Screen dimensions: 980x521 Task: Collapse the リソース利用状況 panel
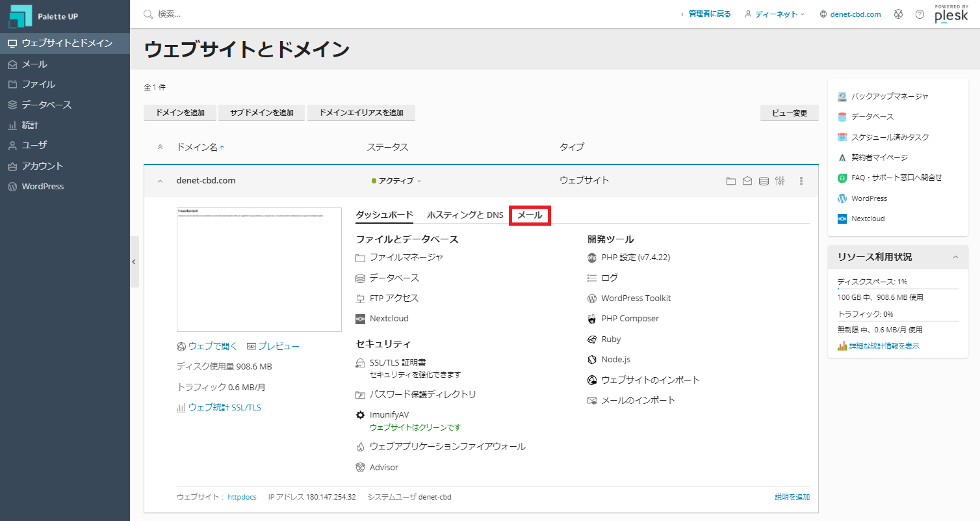(955, 257)
